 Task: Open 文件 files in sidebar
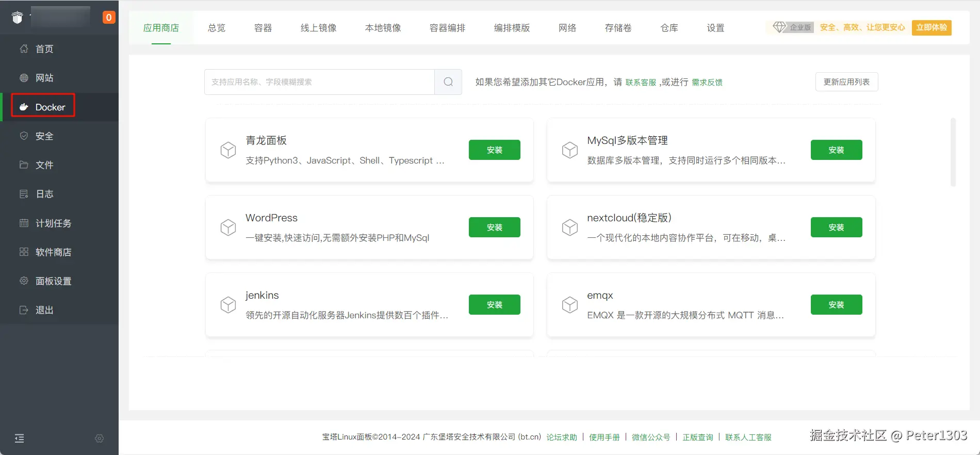click(x=59, y=165)
